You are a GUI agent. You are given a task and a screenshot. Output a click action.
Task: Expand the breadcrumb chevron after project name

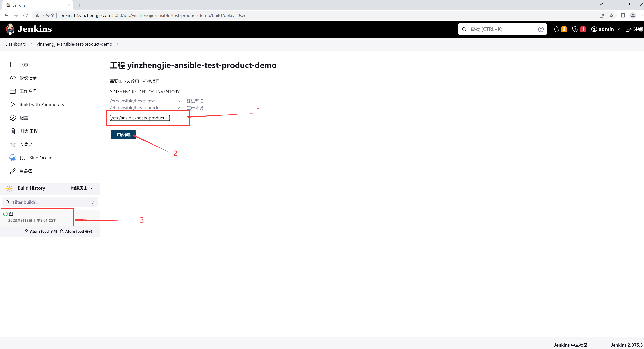tap(117, 44)
